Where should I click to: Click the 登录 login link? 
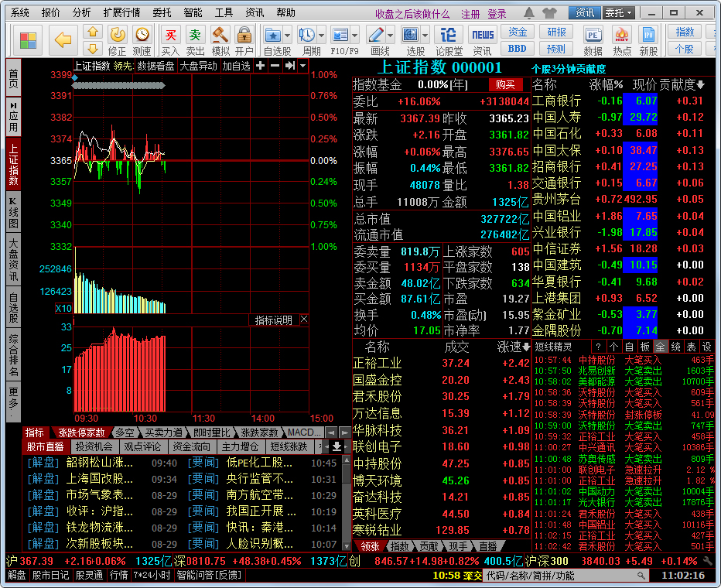click(497, 14)
